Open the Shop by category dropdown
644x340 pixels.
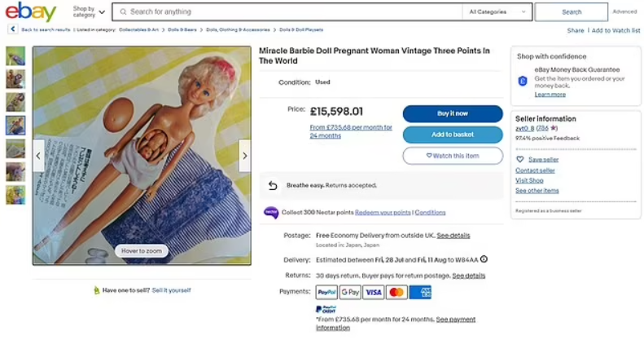89,12
